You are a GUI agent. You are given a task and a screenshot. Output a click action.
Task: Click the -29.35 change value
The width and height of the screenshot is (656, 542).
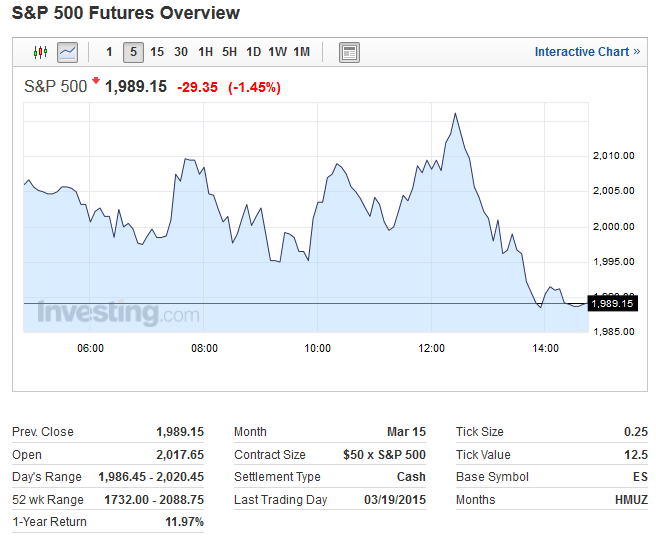197,87
